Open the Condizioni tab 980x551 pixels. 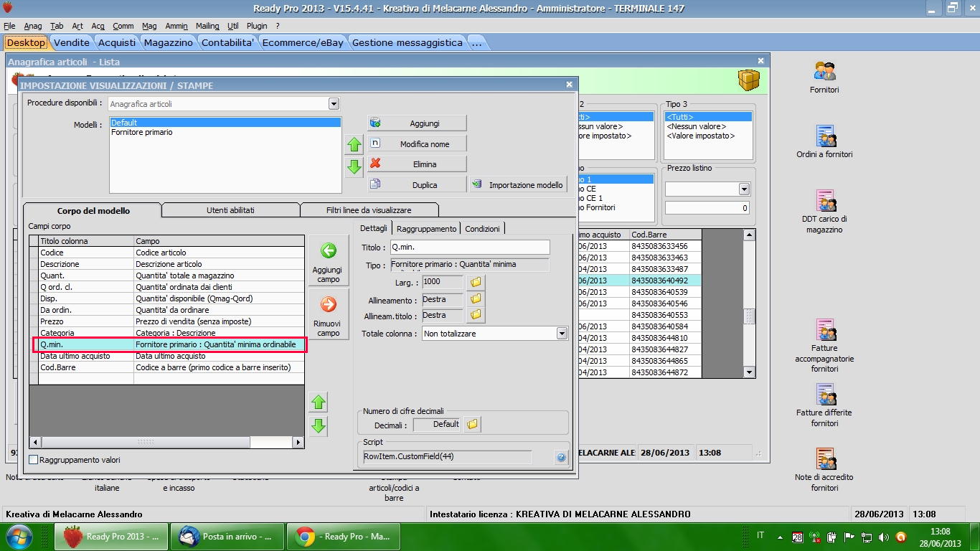482,228
